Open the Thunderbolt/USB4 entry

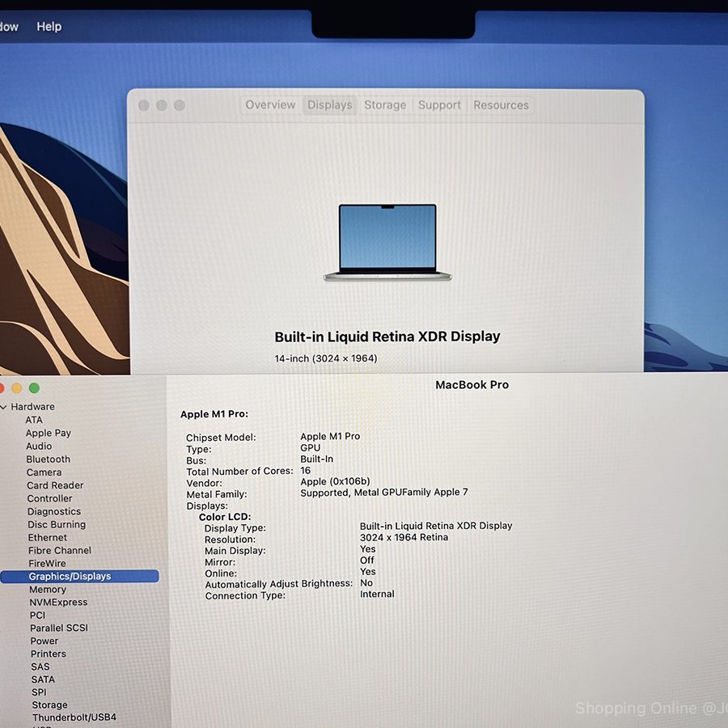pyautogui.click(x=74, y=717)
